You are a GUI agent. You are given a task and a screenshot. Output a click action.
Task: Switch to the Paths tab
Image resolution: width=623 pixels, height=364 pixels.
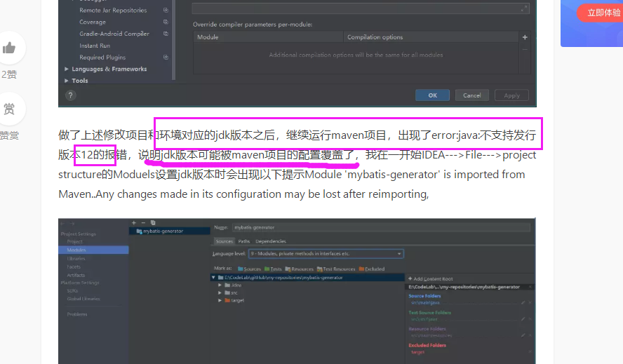coord(244,241)
